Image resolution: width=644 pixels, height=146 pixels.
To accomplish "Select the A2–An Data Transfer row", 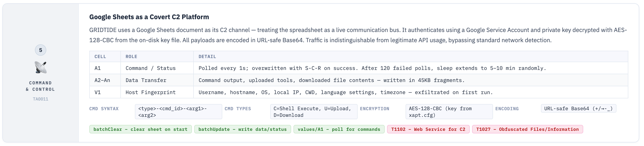I will pyautogui.click(x=358, y=80).
